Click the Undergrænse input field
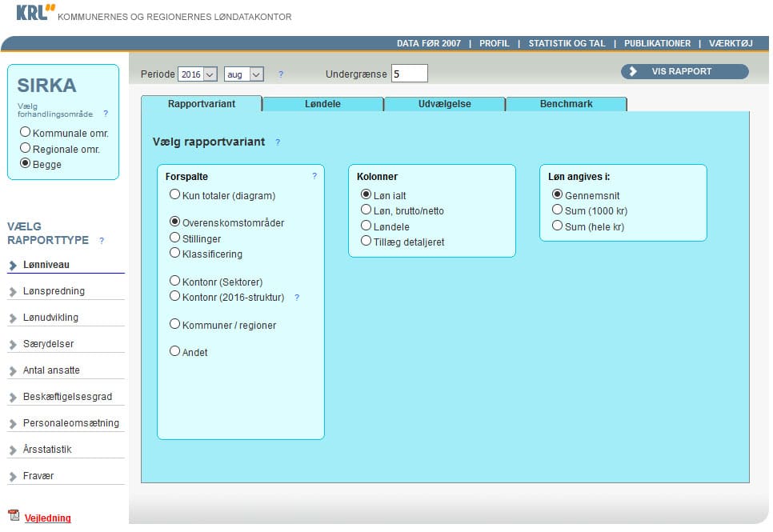Viewport: 773px width, 532px height. 409,74
